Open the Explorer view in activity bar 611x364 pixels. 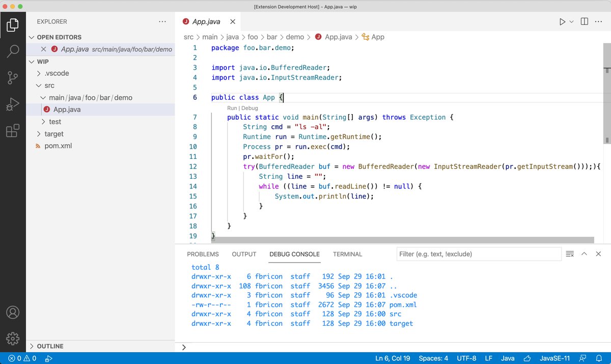13,24
